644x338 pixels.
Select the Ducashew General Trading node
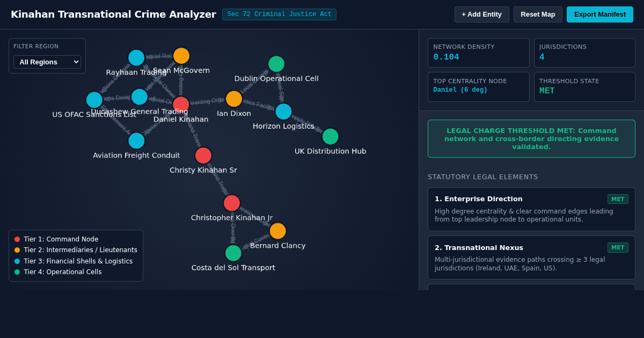[x=140, y=97]
